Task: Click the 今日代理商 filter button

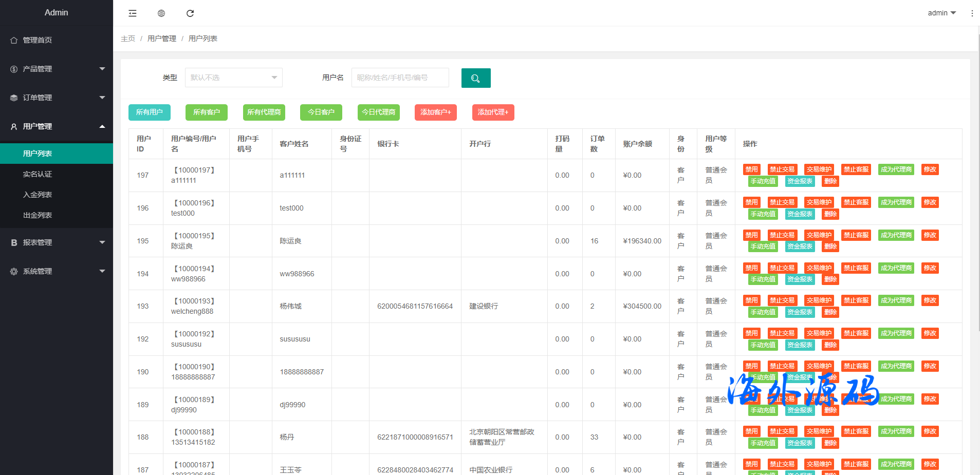Action: (x=378, y=112)
